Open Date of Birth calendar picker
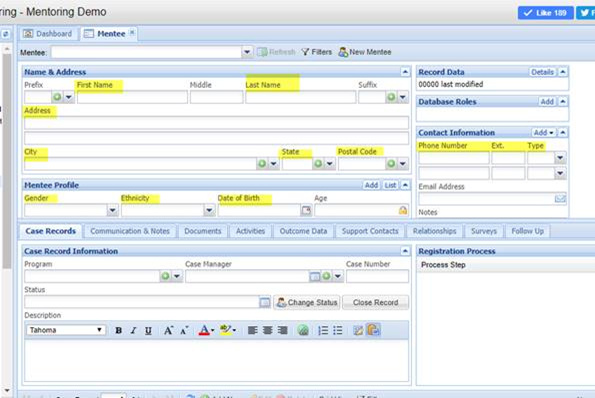 [x=306, y=210]
